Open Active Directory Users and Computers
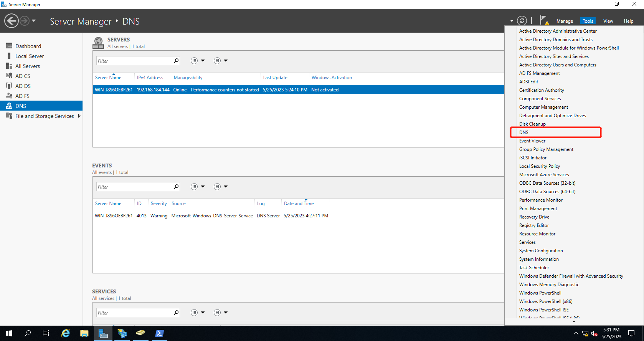 [x=558, y=65]
